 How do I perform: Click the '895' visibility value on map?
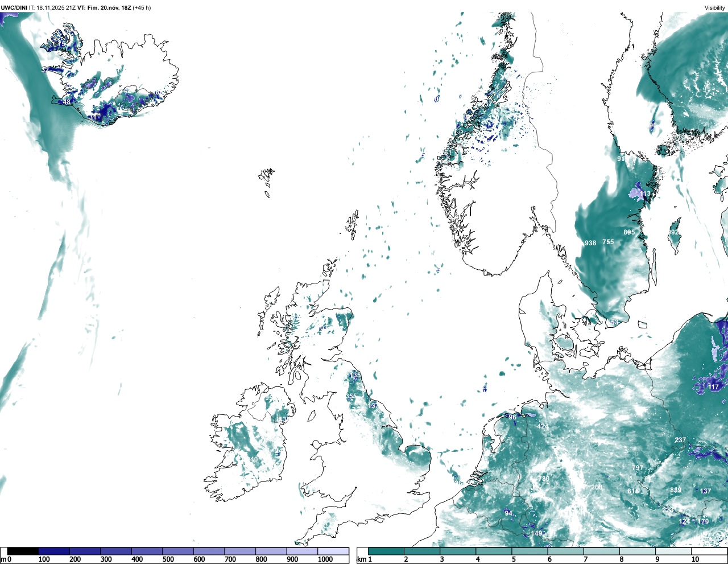pos(629,232)
